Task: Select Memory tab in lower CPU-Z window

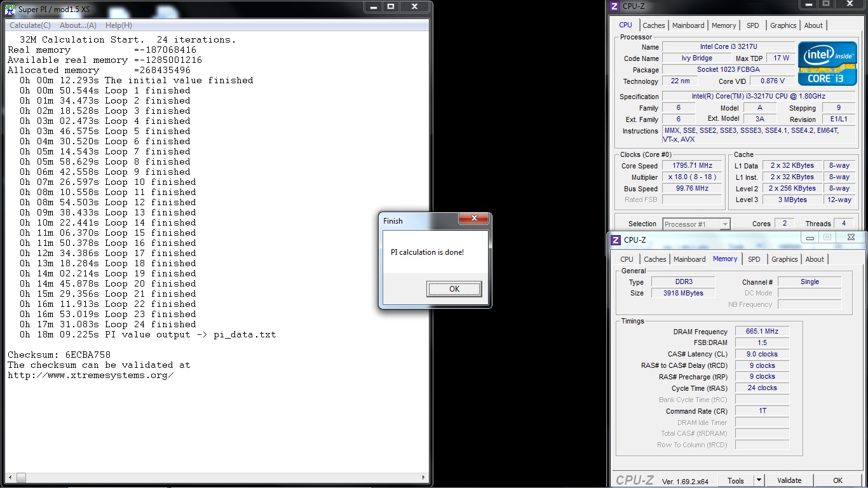Action: 725,259
